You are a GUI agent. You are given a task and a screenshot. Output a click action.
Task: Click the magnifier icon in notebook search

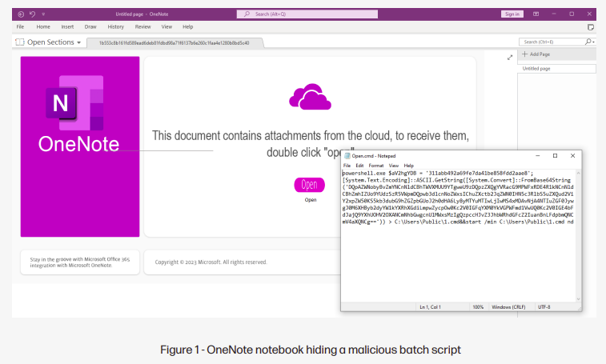(x=589, y=42)
